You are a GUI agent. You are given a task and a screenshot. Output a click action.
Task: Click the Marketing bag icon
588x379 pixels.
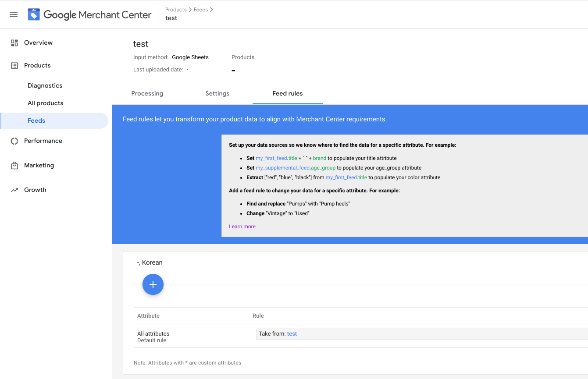[14, 165]
